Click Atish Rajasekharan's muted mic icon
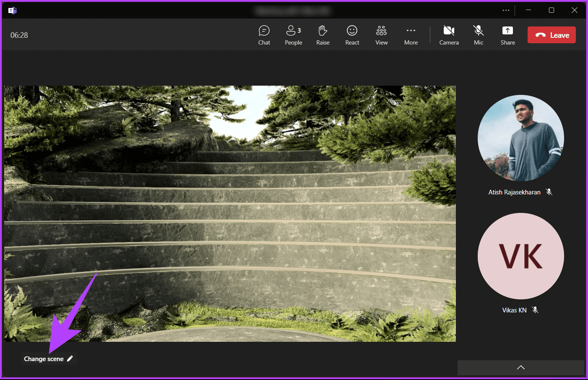Screen dimensions: 588x380 coord(549,192)
